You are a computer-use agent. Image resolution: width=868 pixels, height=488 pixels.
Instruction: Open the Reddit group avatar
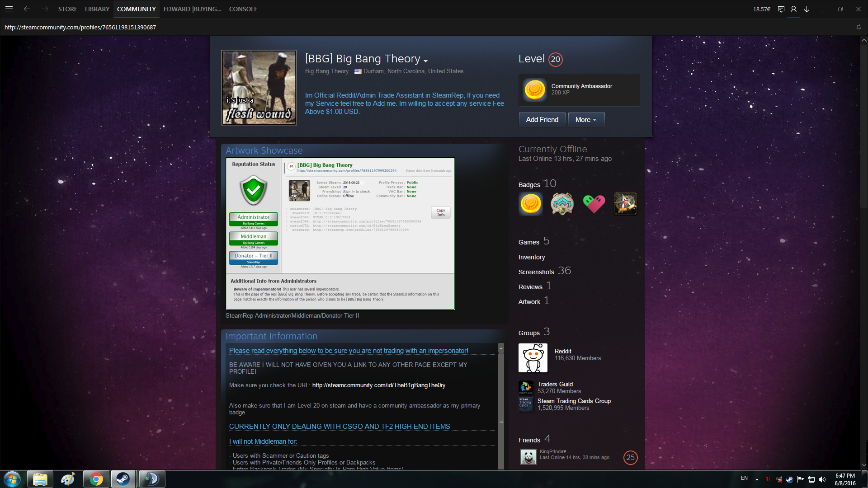coord(533,358)
